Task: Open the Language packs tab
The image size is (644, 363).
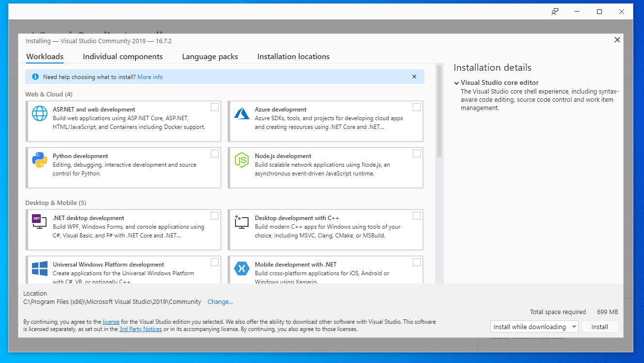Action: 210,56
